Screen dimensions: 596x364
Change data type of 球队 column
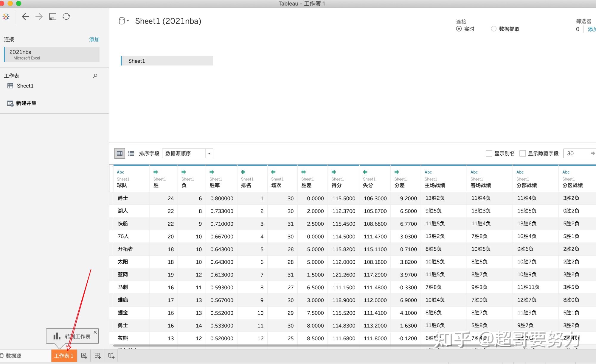(120, 172)
